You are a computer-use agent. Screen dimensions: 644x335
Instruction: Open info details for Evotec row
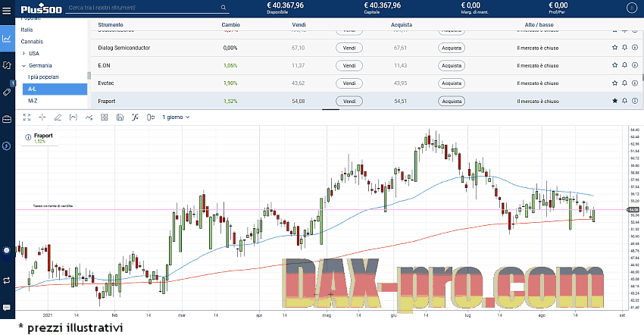click(635, 83)
